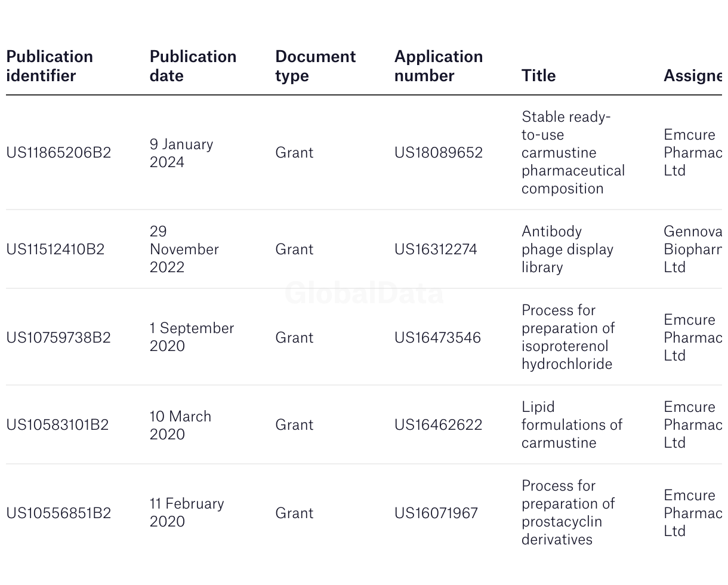Click publication identifier US10556851B2

click(58, 513)
